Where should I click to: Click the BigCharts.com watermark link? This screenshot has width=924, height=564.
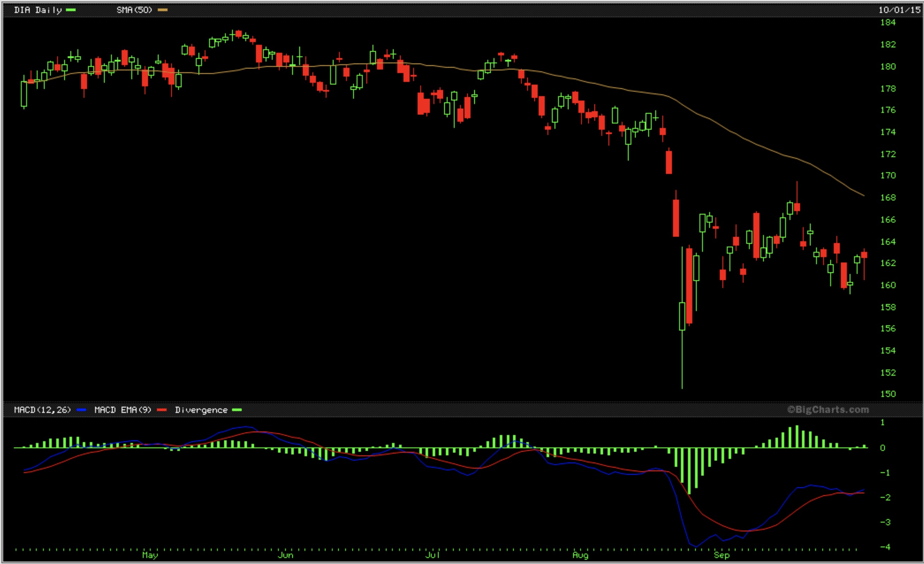tap(828, 409)
